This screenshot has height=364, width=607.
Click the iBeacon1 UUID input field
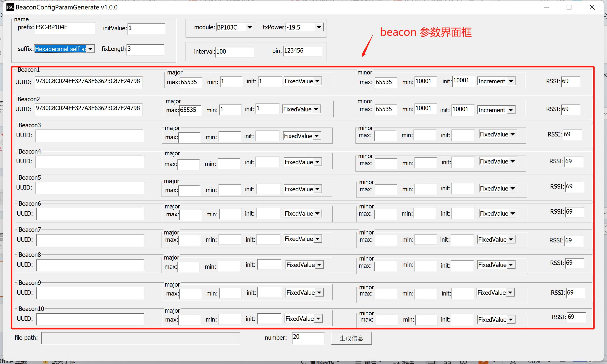pyautogui.click(x=89, y=82)
